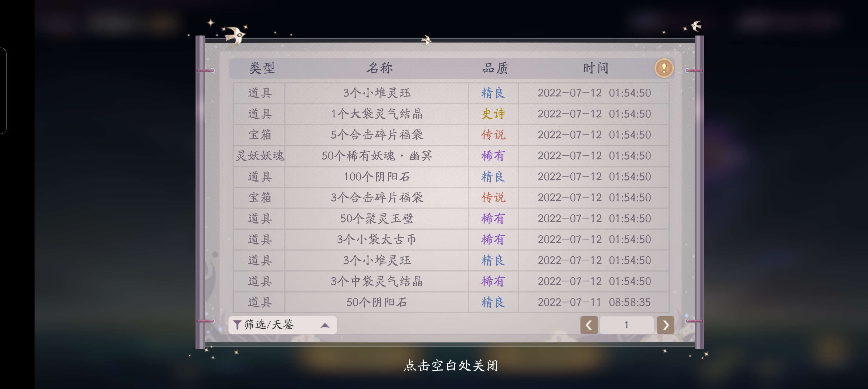
Task: Select the 50个聚灵玉璧 row
Action: coord(451,219)
